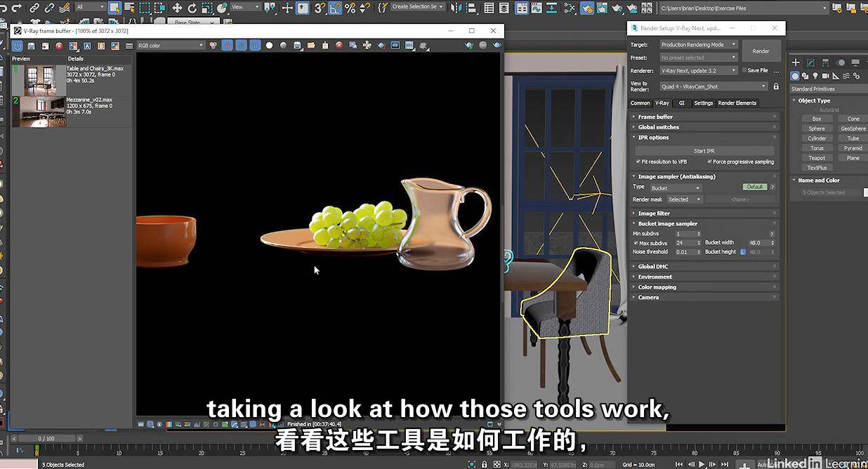Expand the Frame buffer rollout
The width and height of the screenshot is (868, 469).
tap(704, 117)
